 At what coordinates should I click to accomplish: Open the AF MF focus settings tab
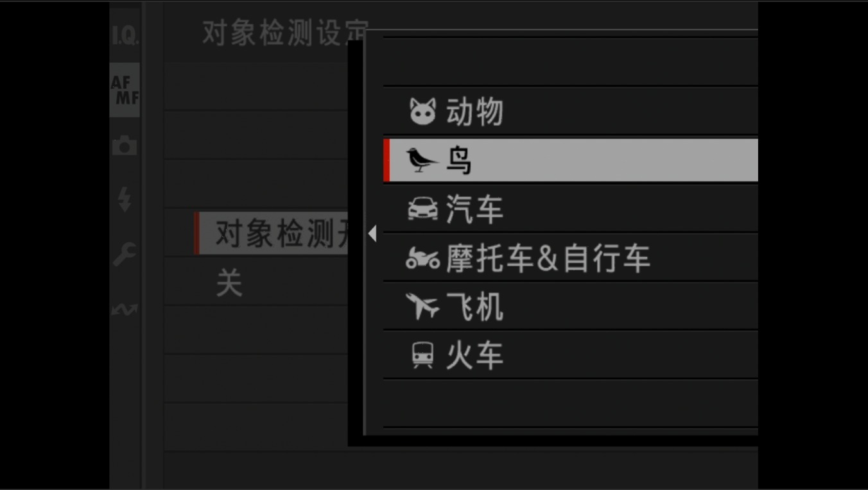click(x=125, y=90)
